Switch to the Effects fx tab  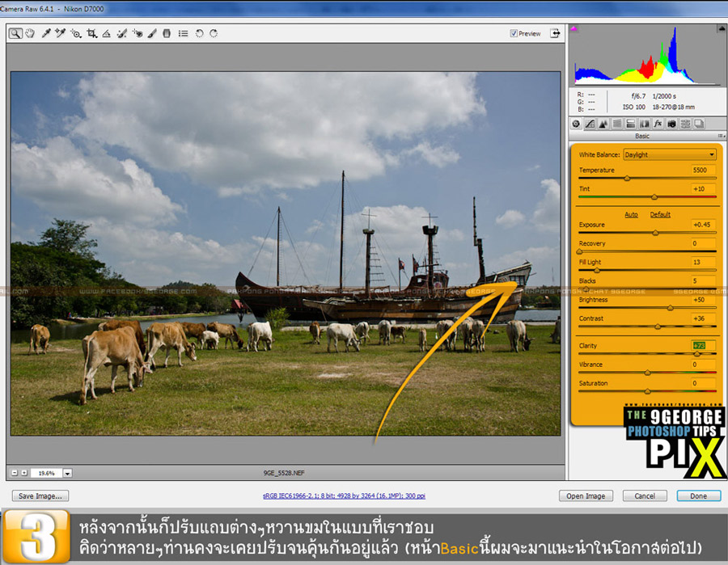(x=658, y=124)
